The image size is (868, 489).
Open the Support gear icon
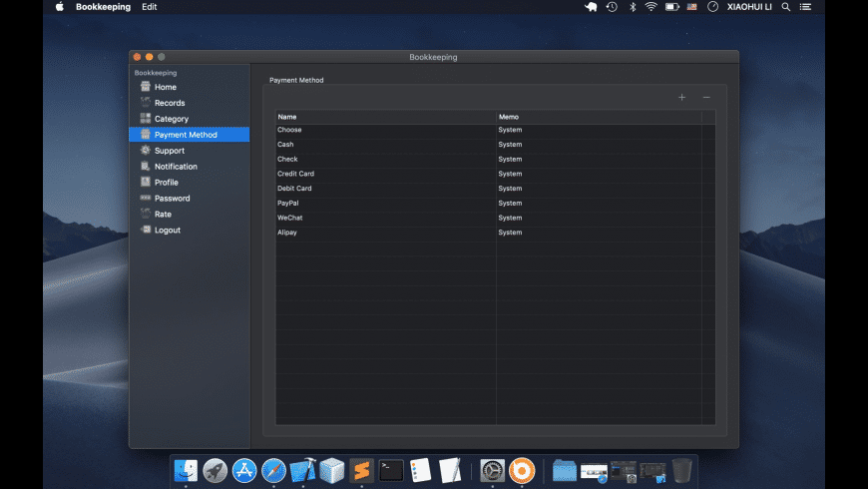[146, 150]
